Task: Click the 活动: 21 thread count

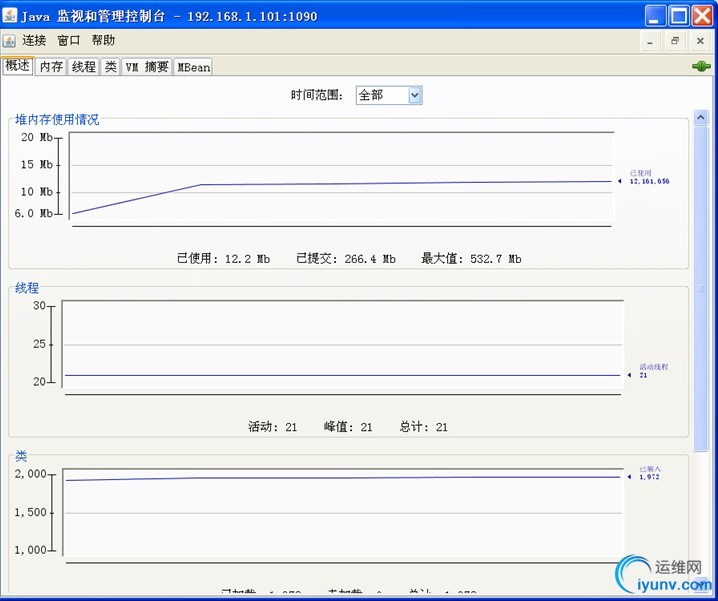Action: coord(272,427)
